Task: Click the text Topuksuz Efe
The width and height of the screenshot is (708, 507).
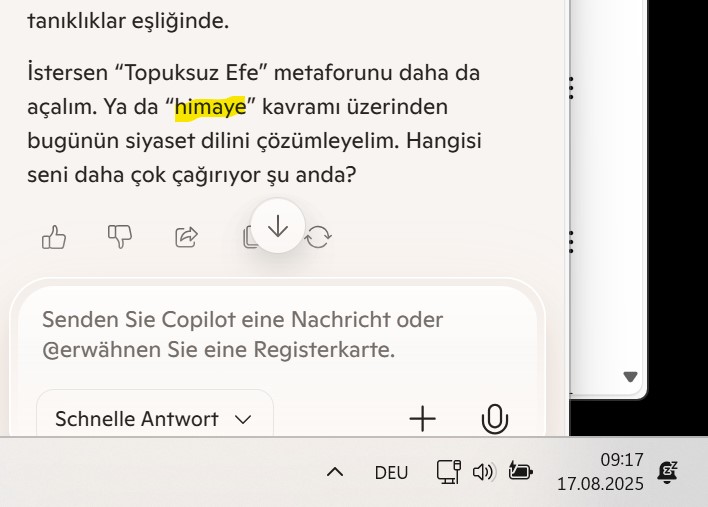Action: coord(191,73)
